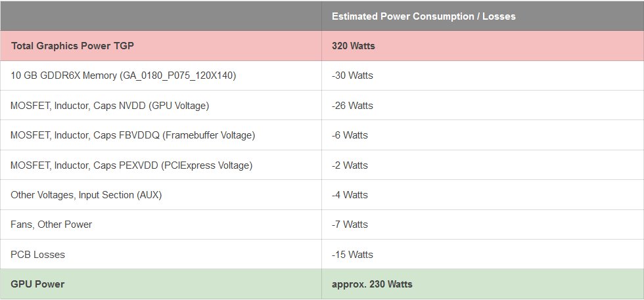
Task: Click the -6 Watts value
Action: (x=350, y=135)
